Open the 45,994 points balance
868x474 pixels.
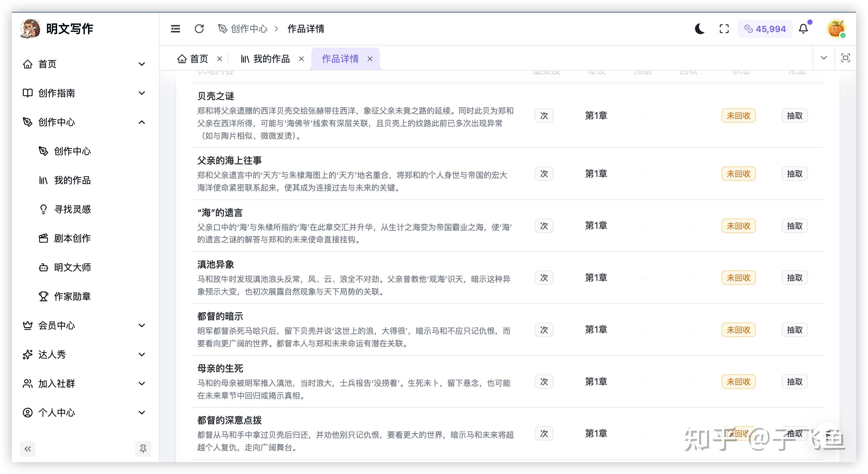[765, 29]
